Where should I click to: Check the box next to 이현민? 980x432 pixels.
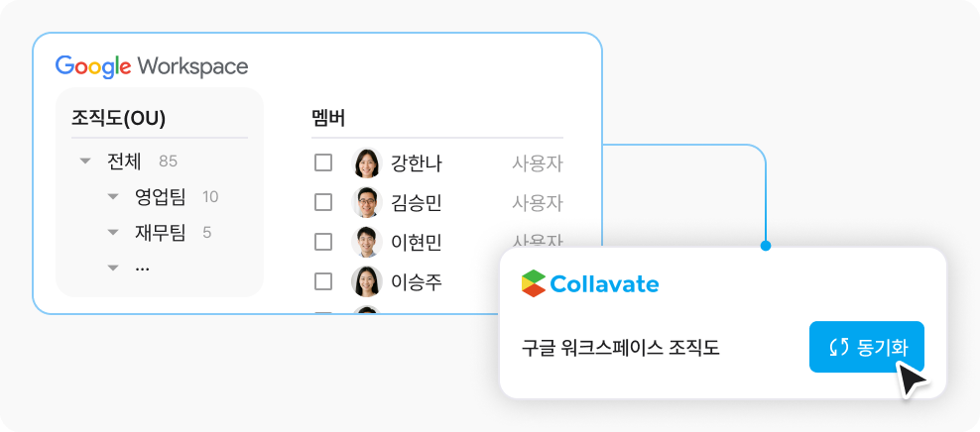(323, 242)
